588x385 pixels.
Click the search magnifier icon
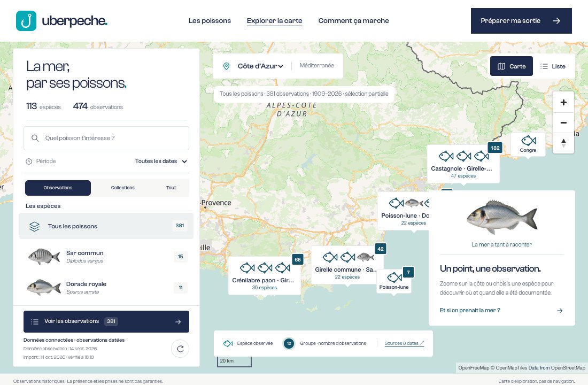click(x=35, y=138)
